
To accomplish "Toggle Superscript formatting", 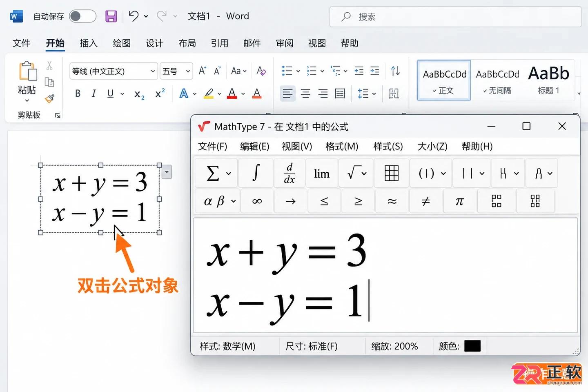I will pyautogui.click(x=160, y=94).
